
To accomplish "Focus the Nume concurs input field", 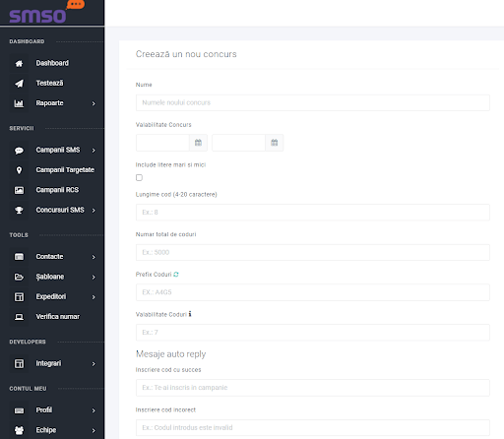I will pyautogui.click(x=313, y=102).
